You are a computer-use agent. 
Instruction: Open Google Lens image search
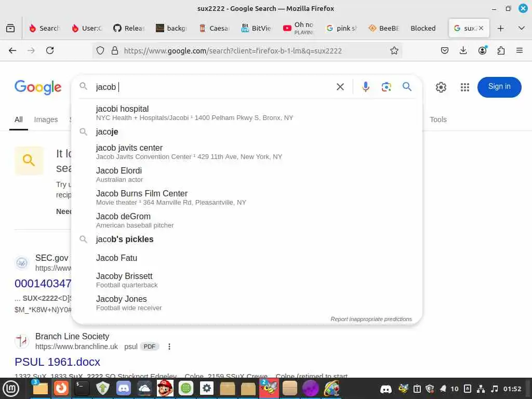[386, 87]
